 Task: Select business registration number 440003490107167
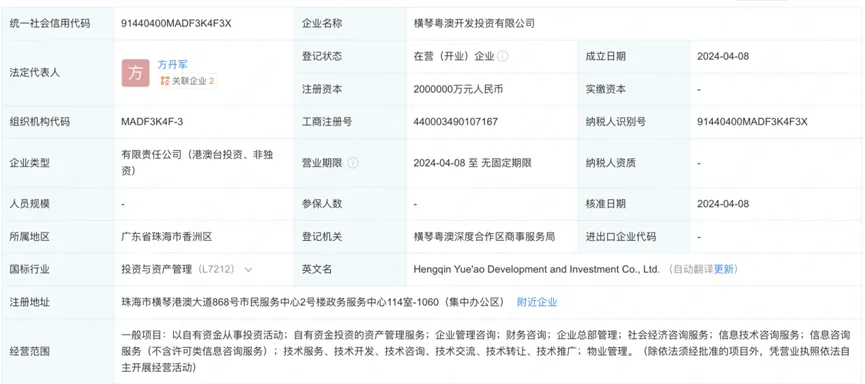[x=456, y=122]
